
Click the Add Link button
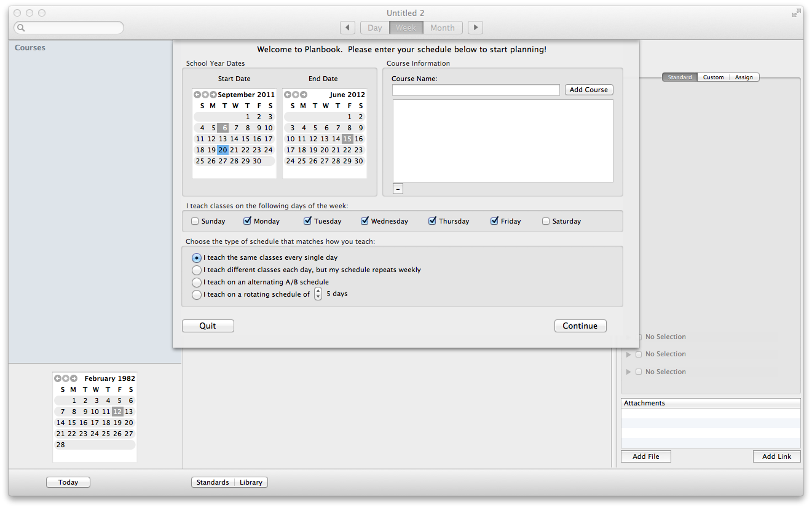pyautogui.click(x=777, y=457)
